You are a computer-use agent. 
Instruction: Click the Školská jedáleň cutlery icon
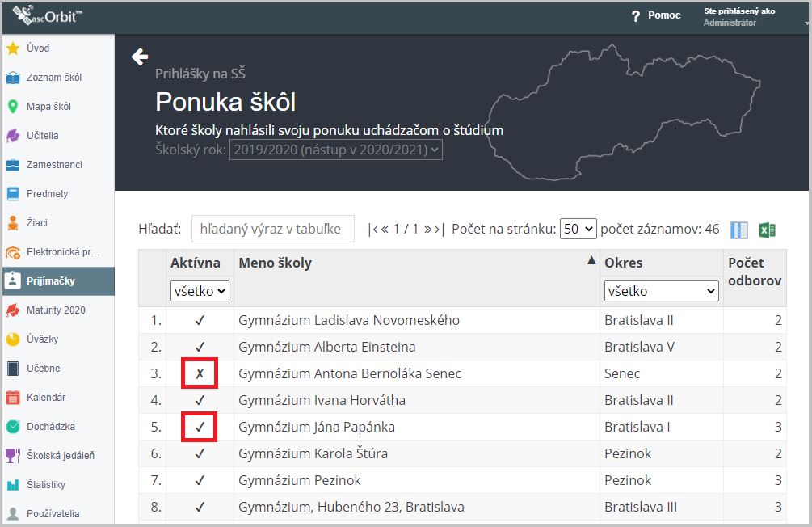coord(13,456)
